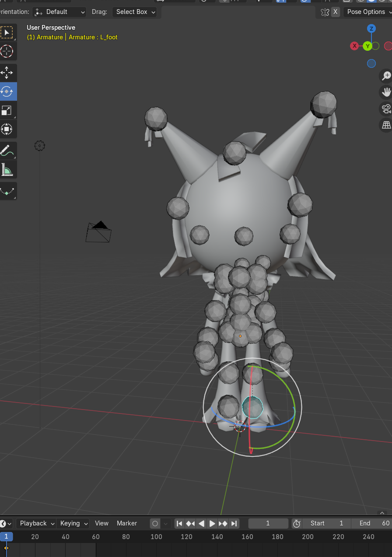
Task: Activate the 3D Cursor tool
Action: (x=7, y=51)
